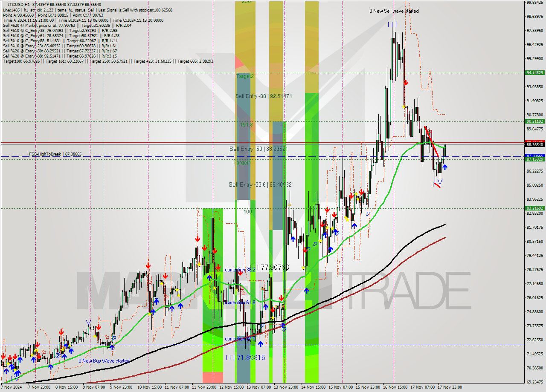Click the '17 Nov 23:00' time axis label
The width and height of the screenshot is (546, 392).
click(450, 387)
